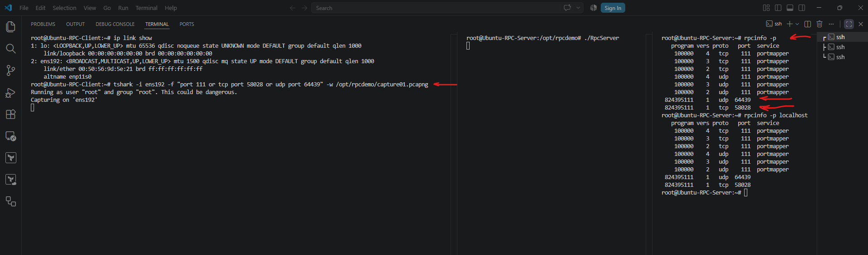
Task: Create a new terminal with plus icon
Action: 790,24
